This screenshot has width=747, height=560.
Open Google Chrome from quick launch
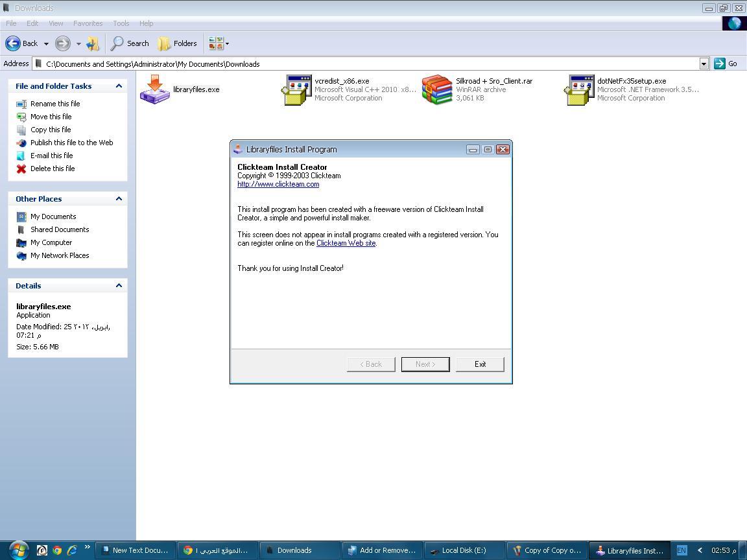click(57, 550)
